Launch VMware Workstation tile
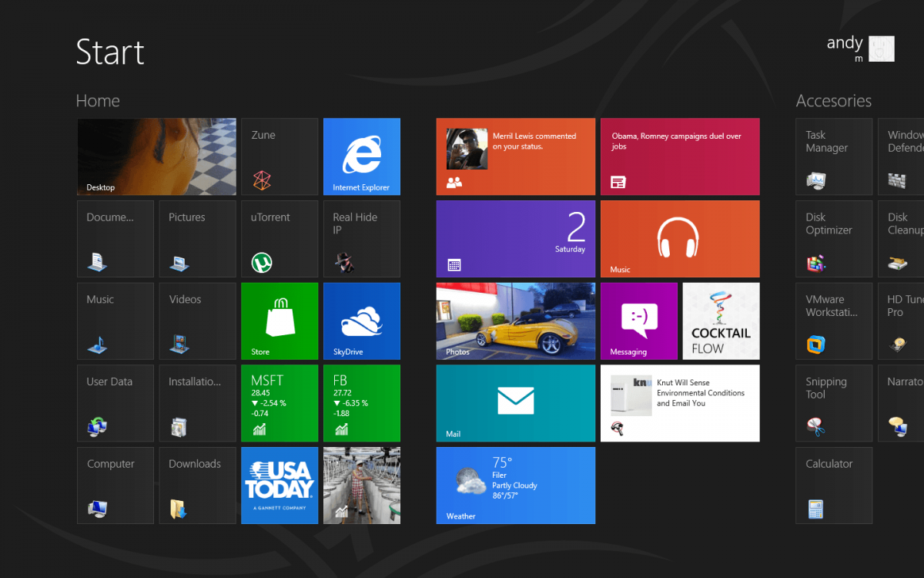This screenshot has height=578, width=924. point(834,321)
